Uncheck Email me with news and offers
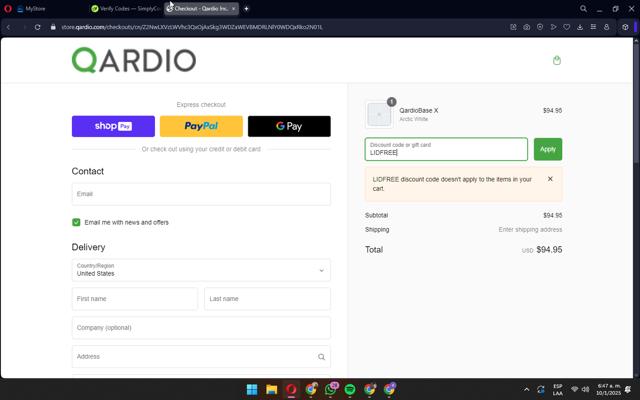Viewport: 640px width, 400px height. coord(76,222)
